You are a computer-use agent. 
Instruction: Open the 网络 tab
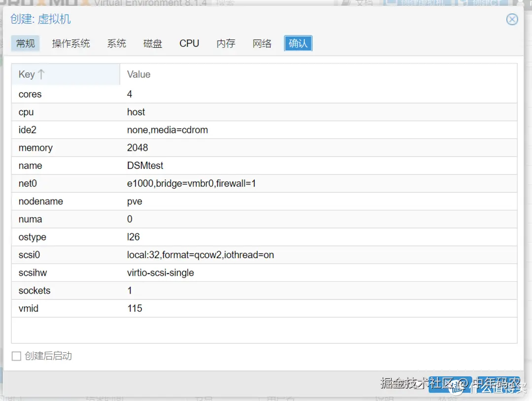click(x=262, y=43)
